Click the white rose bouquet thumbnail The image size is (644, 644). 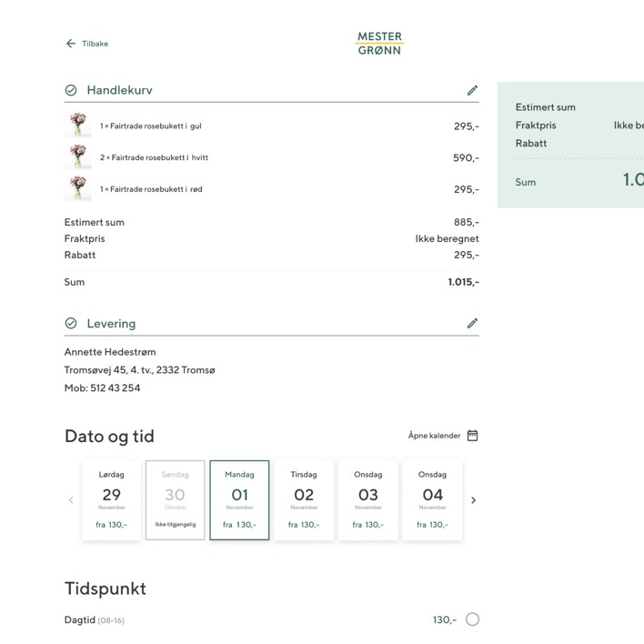[78, 157]
